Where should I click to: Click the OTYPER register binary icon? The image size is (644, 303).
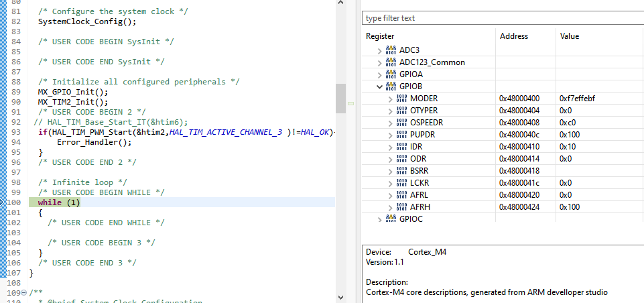pyautogui.click(x=401, y=111)
